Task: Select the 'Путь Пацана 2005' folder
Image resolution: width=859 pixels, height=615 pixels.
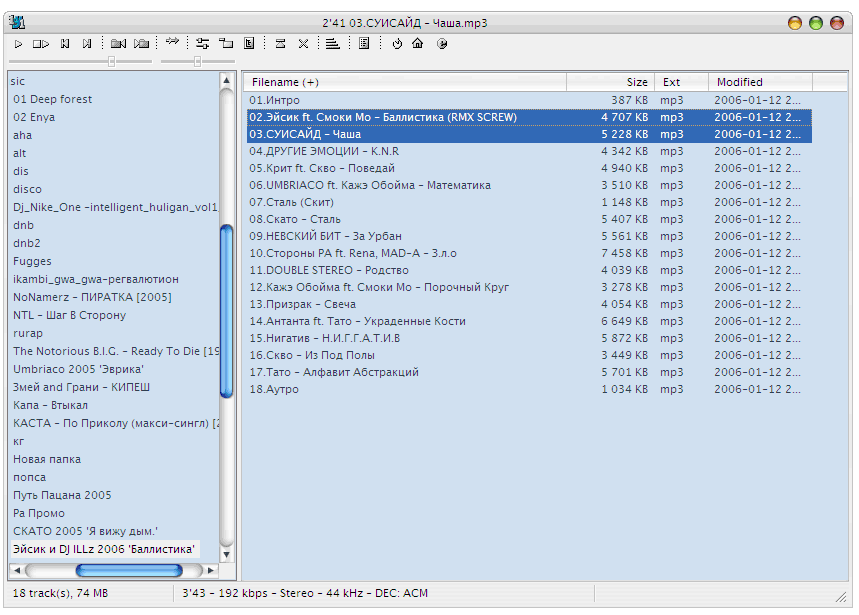Action: pyautogui.click(x=62, y=496)
